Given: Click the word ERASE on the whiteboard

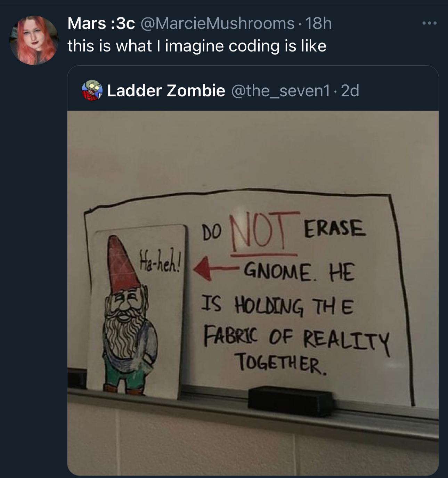Looking at the screenshot, I should pyautogui.click(x=334, y=228).
